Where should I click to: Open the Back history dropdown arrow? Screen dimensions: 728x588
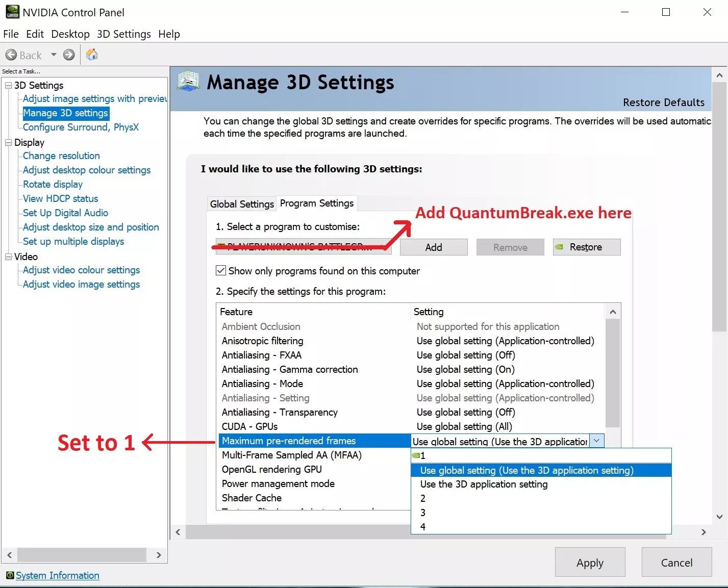pyautogui.click(x=54, y=55)
